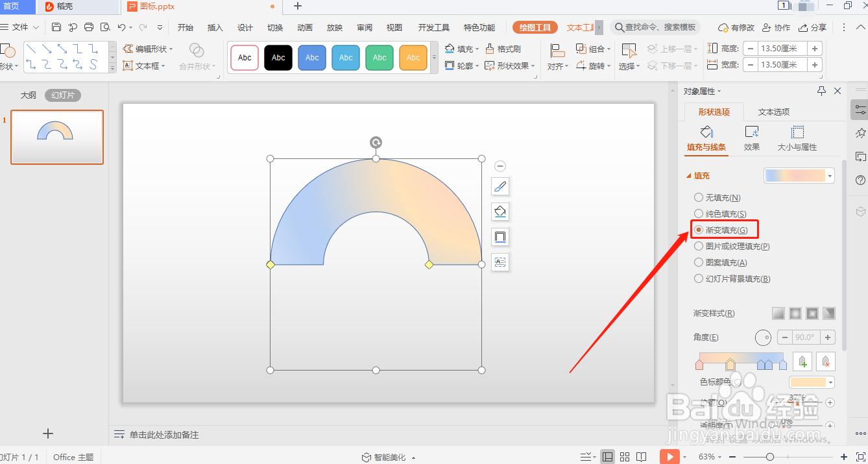Switch to the 插入 ribbon tab
The image size is (868, 464).
pyautogui.click(x=215, y=27)
